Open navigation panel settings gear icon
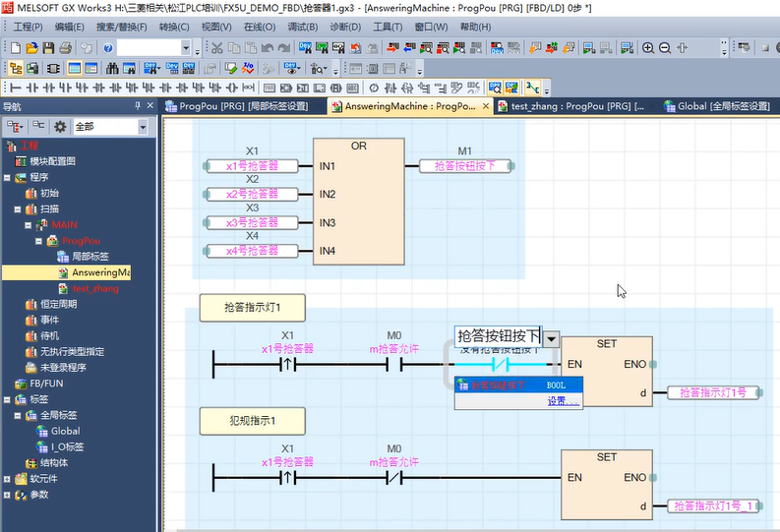The image size is (780, 532). 60,127
